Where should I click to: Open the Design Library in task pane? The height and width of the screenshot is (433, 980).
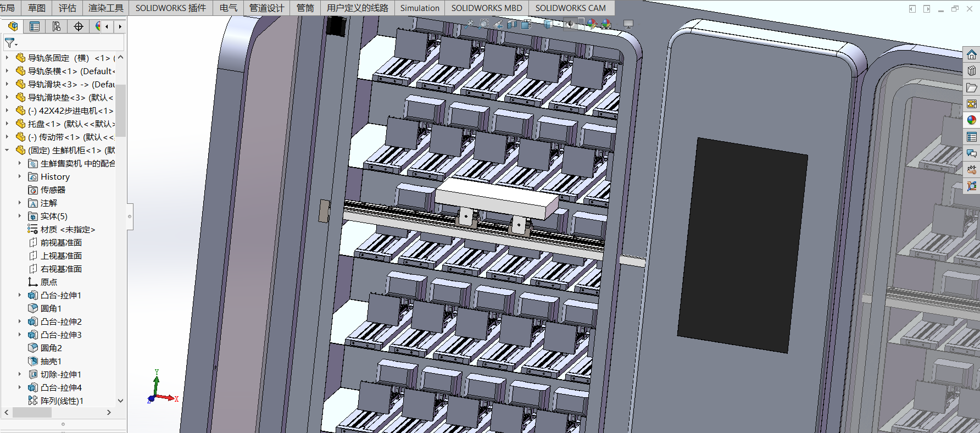971,71
